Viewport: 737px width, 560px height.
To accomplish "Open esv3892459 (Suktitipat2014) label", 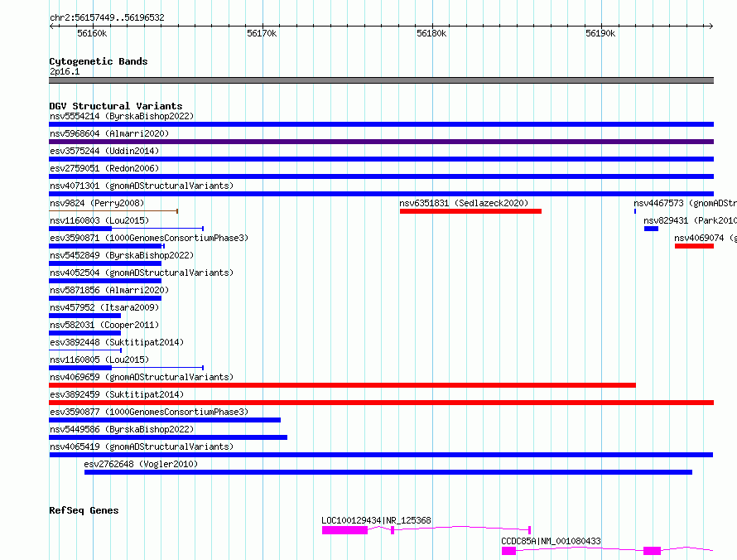I will point(117,394).
